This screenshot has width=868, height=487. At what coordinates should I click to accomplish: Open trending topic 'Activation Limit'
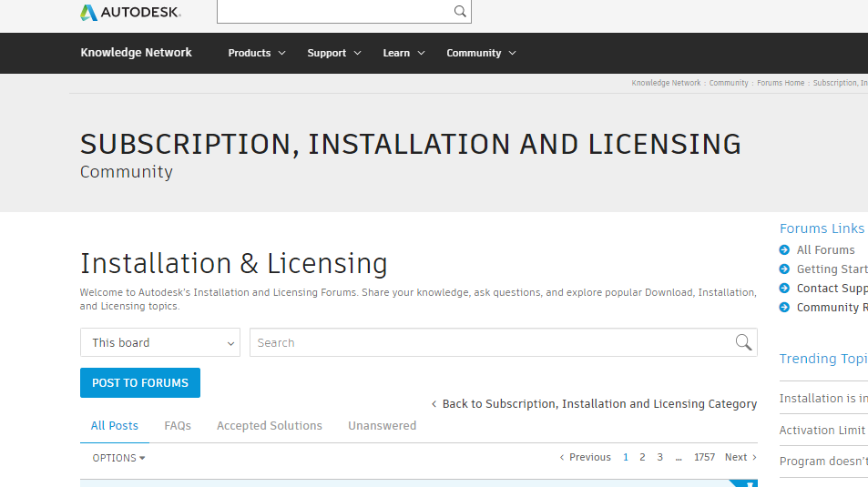823,430
